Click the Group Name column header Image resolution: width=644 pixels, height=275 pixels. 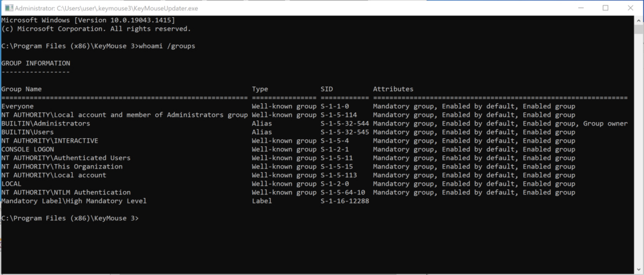22,89
